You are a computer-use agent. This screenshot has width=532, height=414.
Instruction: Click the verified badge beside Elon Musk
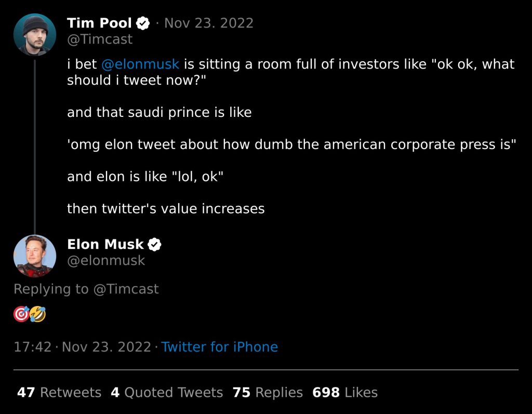pyautogui.click(x=155, y=244)
